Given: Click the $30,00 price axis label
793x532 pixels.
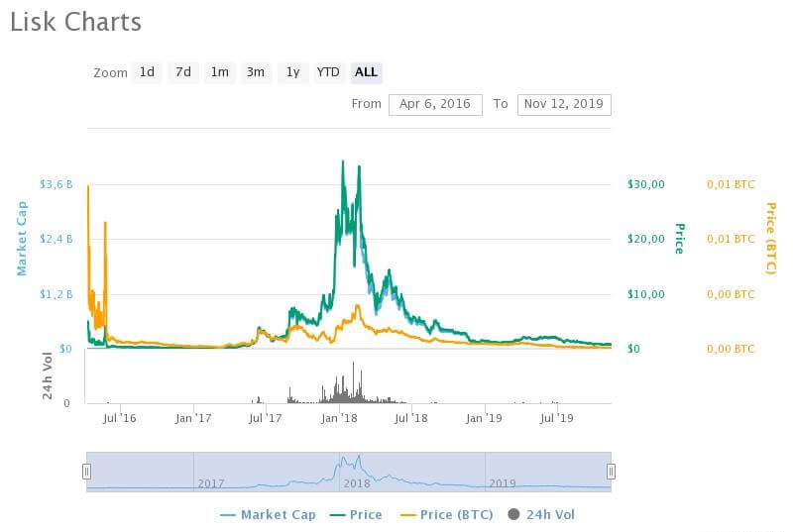Looking at the screenshot, I should click(646, 184).
